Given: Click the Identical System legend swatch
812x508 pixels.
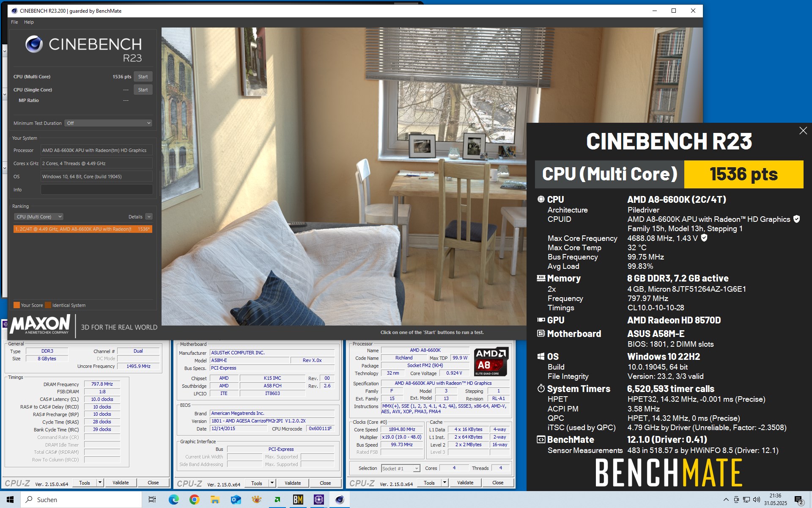Looking at the screenshot, I should click(48, 305).
